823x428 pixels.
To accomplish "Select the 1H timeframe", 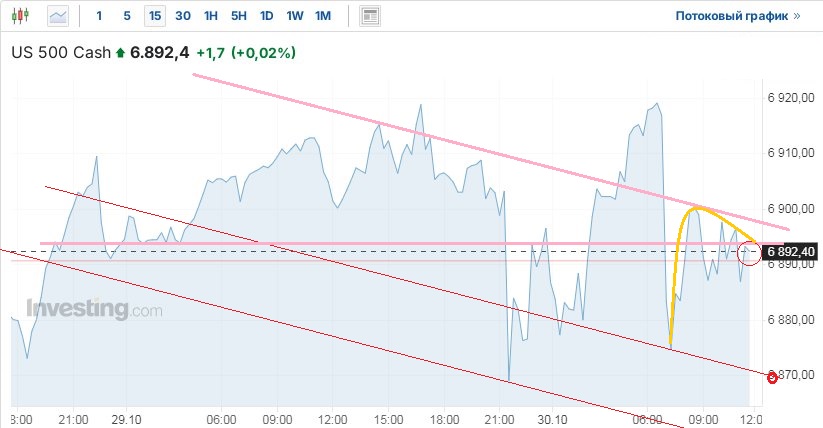I will click(x=211, y=16).
